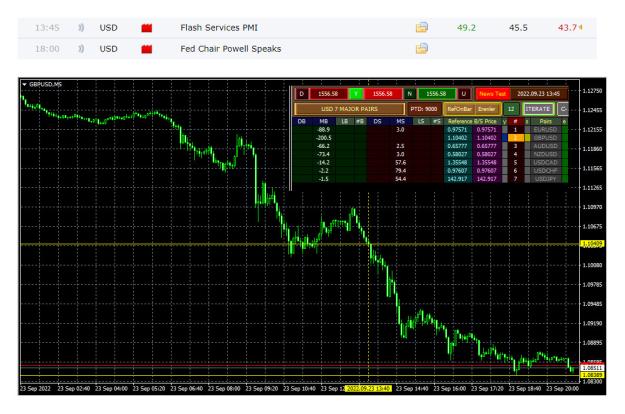Viewport: 625px width, 414px height.
Task: Click the D button in dashboard
Action: click(301, 94)
